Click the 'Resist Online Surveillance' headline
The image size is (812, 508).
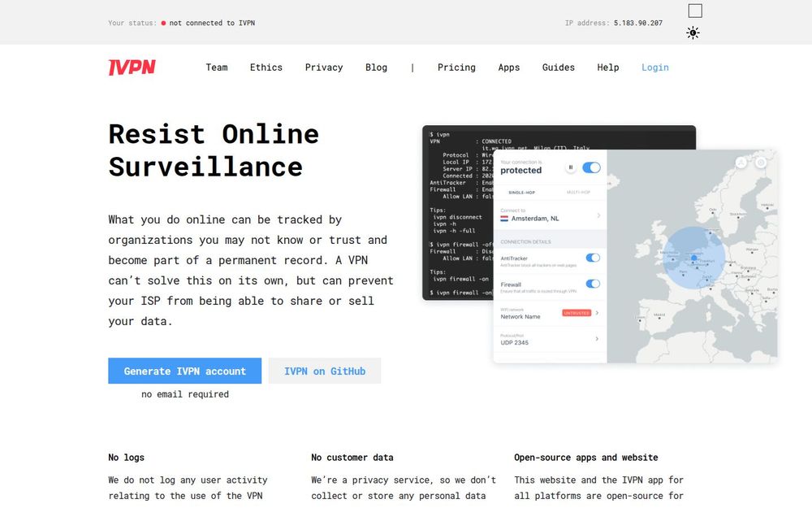click(x=214, y=150)
